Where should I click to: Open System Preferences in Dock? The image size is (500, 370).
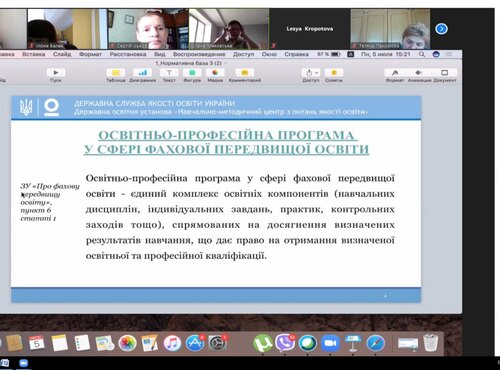[x=218, y=343]
